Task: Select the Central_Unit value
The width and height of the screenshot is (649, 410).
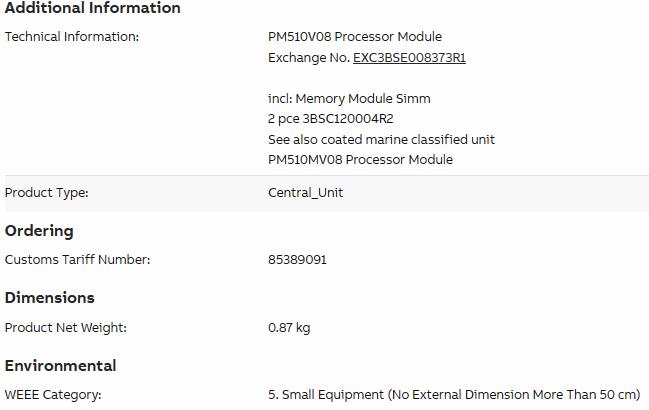Action: 305,193
